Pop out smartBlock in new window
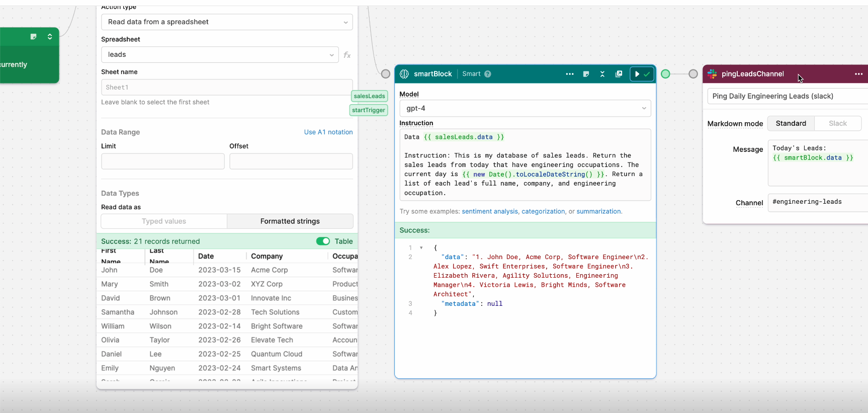The height and width of the screenshot is (413, 868). 619,74
